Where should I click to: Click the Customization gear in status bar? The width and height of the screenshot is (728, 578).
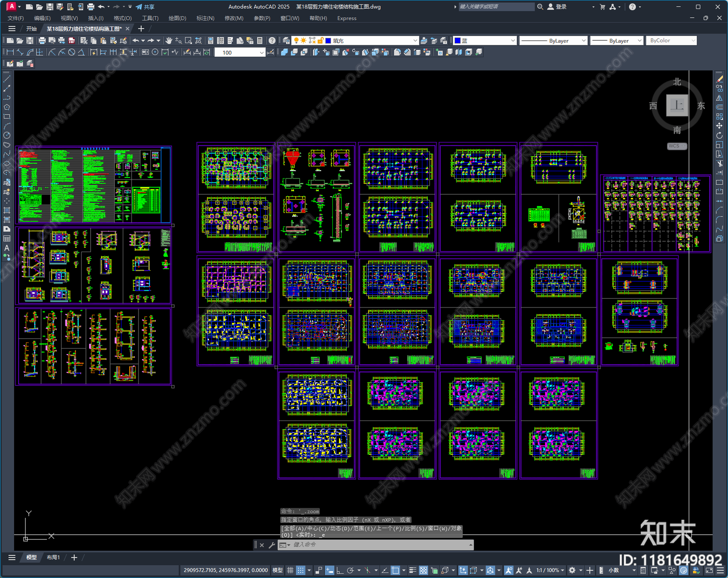pyautogui.click(x=572, y=570)
